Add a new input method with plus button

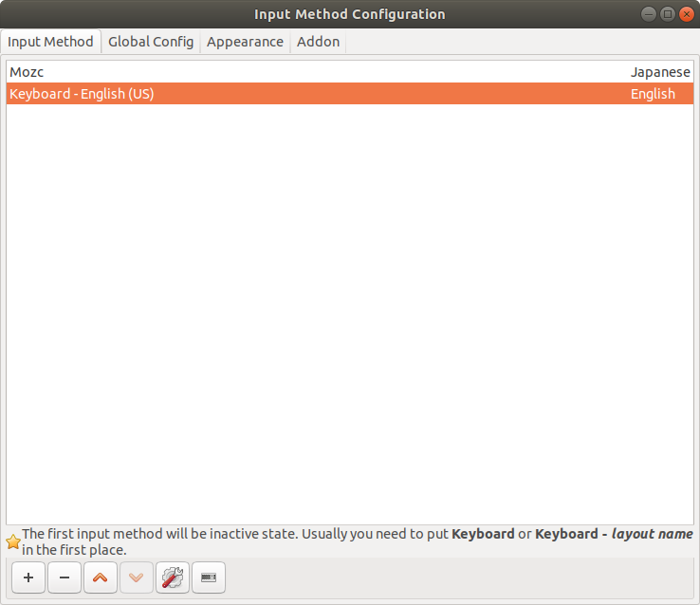[28, 577]
